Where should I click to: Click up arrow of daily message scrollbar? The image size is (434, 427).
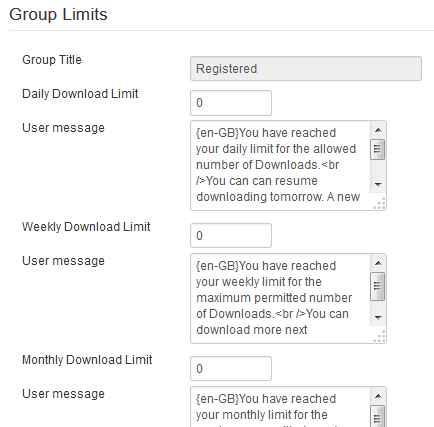(378, 130)
